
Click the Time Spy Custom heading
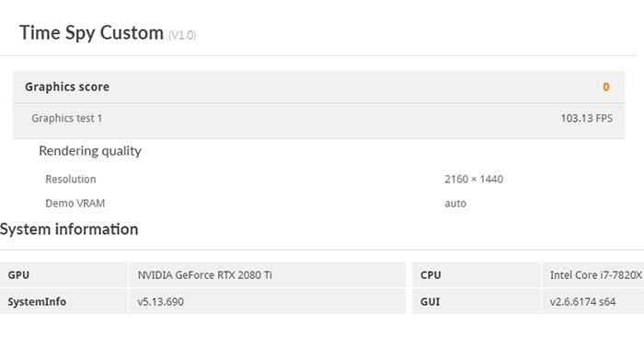pos(92,33)
